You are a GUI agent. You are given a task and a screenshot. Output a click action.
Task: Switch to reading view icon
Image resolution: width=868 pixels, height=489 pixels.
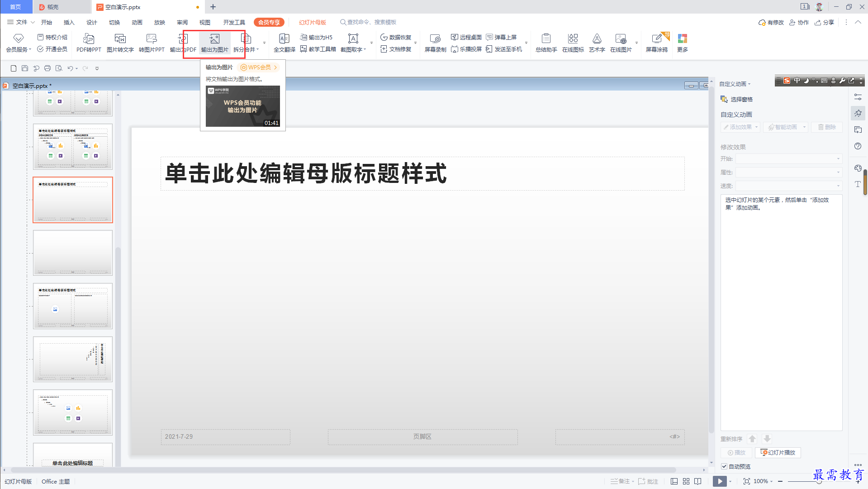698,481
